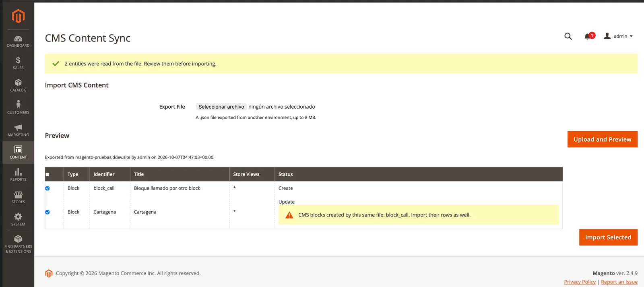Open Find Partners & Extensions
Screen dimensions: 644x287
(18, 244)
